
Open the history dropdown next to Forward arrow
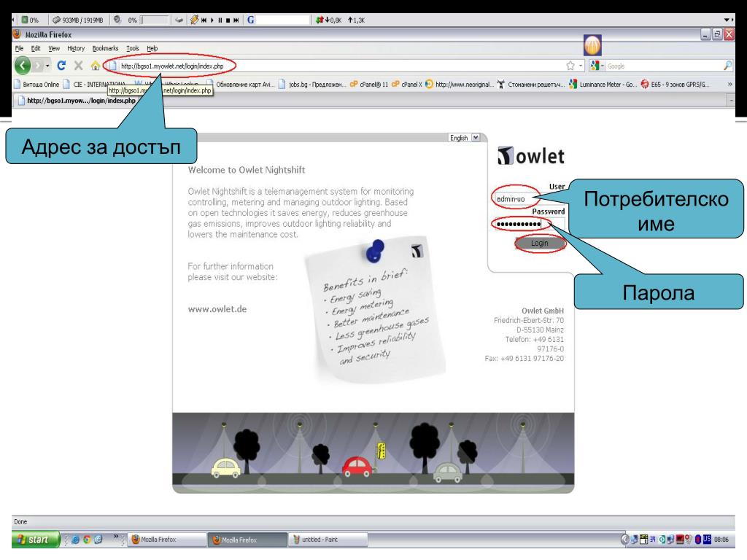[47, 66]
